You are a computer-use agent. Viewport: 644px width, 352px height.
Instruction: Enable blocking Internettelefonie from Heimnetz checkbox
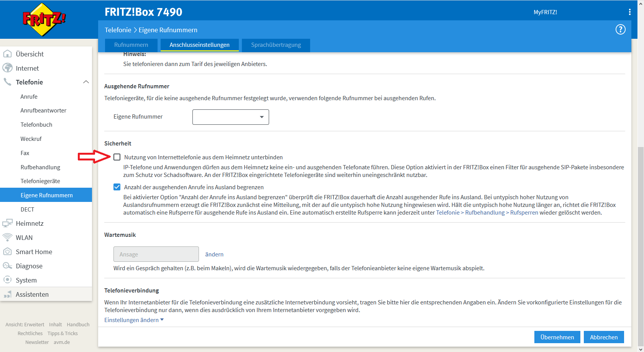(x=117, y=157)
